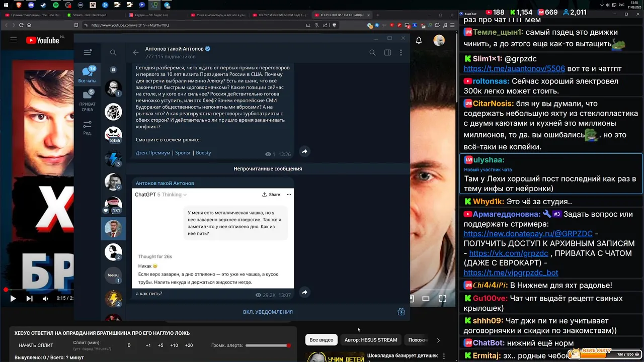Open the Boosty link
The height and width of the screenshot is (362, 644).
click(x=203, y=153)
